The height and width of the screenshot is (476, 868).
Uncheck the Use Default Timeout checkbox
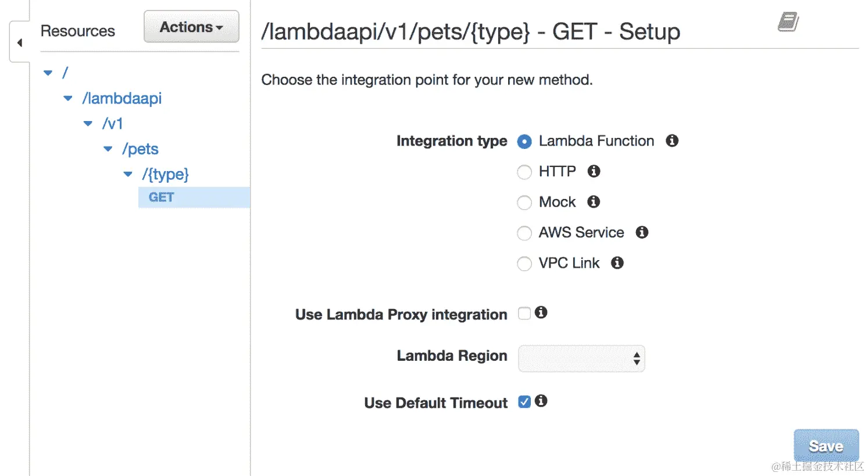pyautogui.click(x=524, y=402)
